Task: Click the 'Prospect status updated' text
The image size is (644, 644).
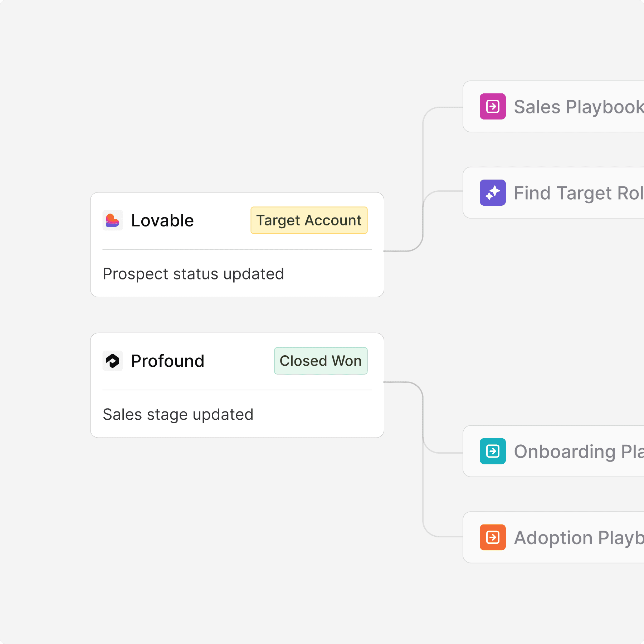Action: tap(193, 274)
